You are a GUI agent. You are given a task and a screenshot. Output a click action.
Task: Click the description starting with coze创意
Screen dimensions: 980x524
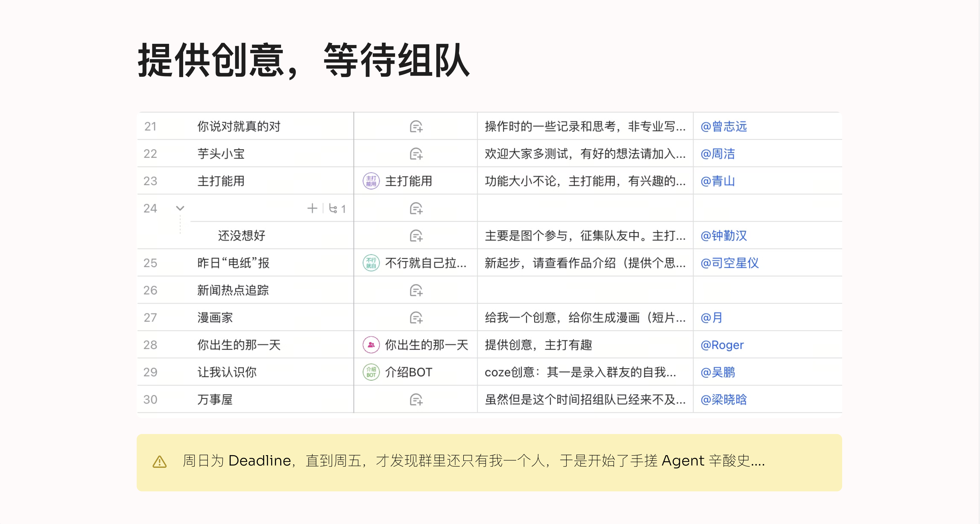[581, 372]
